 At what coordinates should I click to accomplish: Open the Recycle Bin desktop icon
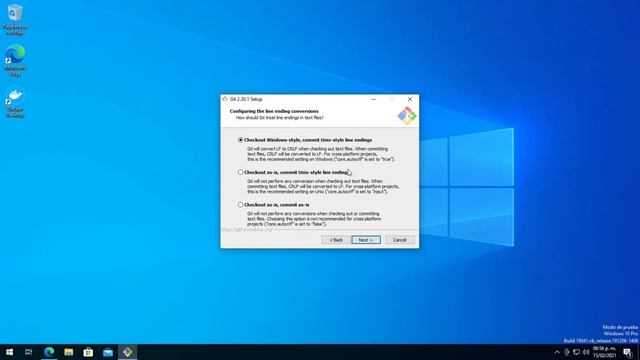coord(15,19)
